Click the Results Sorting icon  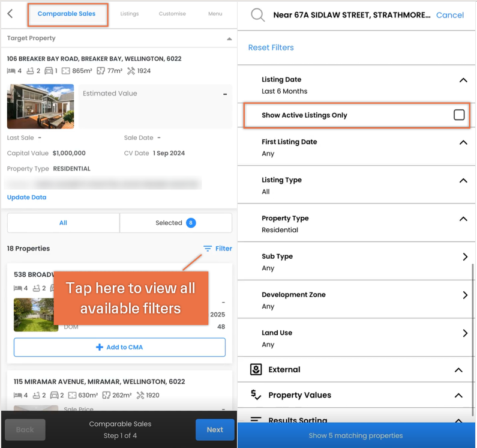[x=256, y=419]
